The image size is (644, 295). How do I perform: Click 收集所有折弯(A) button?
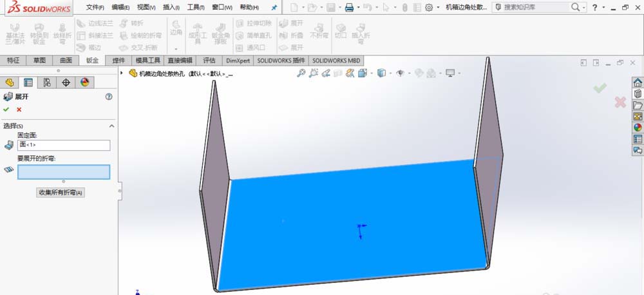[x=61, y=193]
